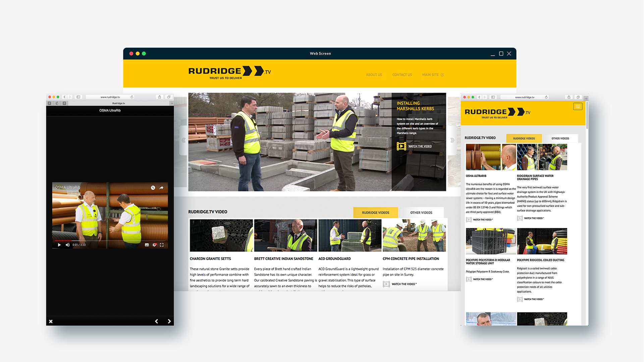
Task: Click the Charcon Granite Setts title
Action: click(x=210, y=259)
